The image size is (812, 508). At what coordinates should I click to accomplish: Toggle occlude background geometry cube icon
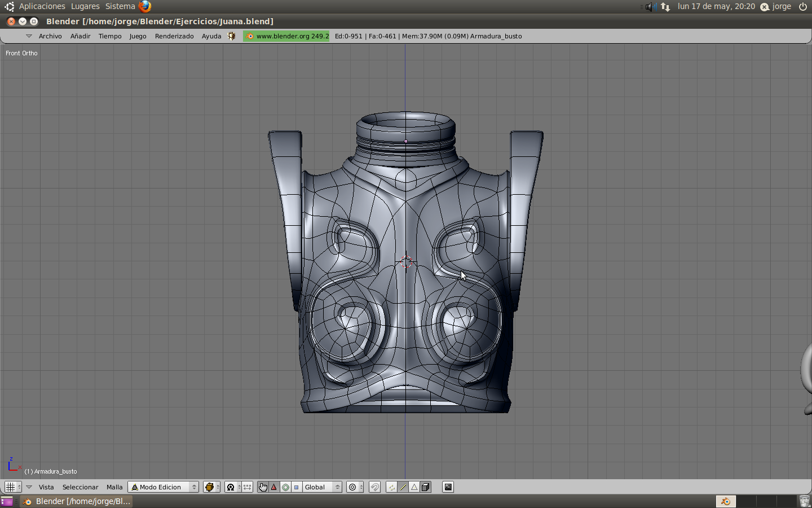426,487
